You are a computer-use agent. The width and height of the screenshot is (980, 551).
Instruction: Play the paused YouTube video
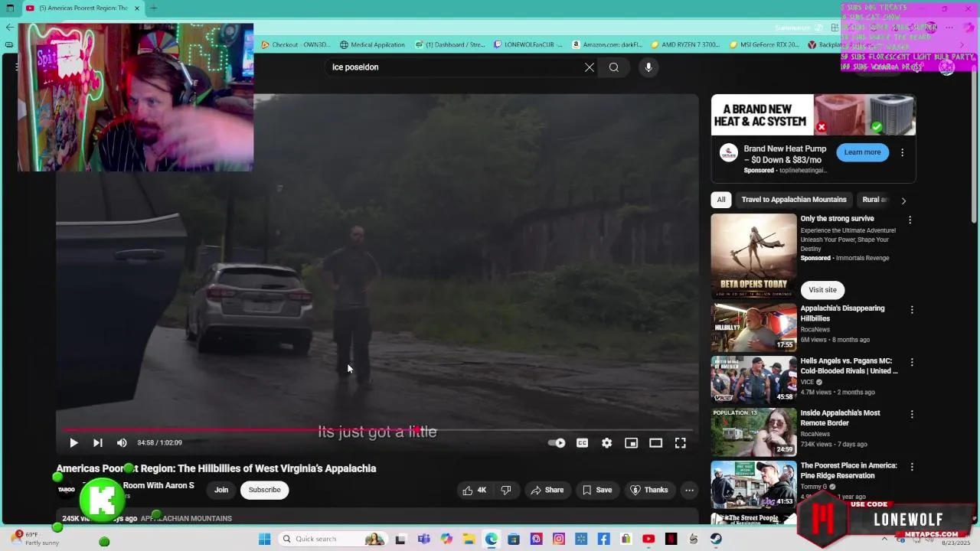(73, 443)
